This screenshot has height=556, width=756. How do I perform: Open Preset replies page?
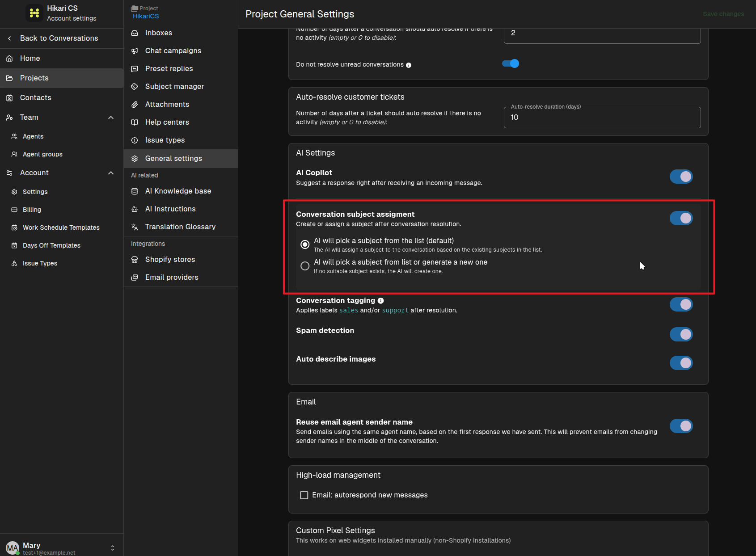pyautogui.click(x=181, y=69)
